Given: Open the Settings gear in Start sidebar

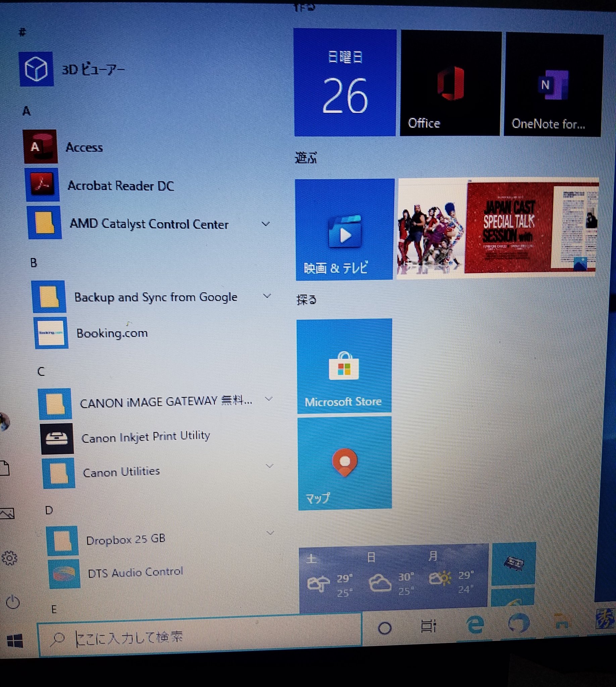Looking at the screenshot, I should coord(9,559).
